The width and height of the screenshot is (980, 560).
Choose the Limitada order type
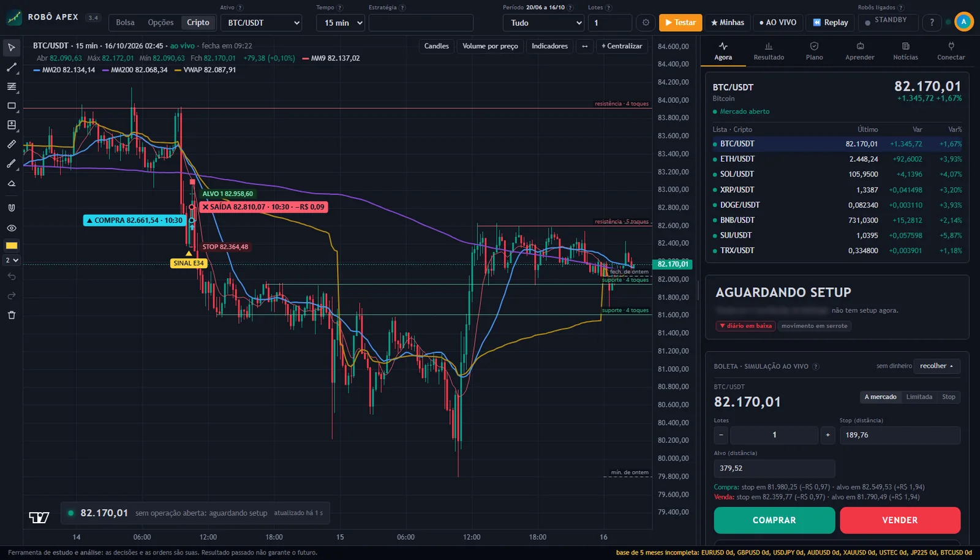pos(919,397)
